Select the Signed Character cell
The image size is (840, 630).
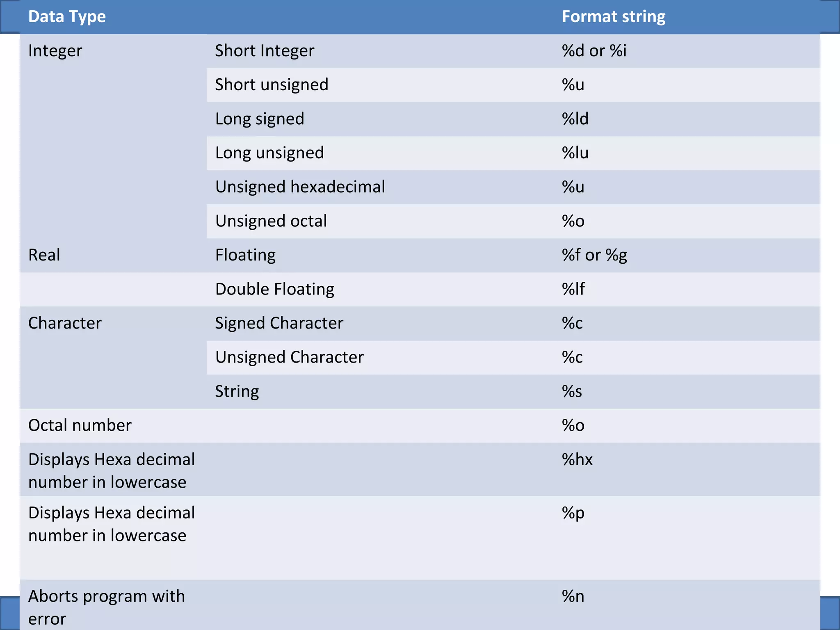[x=279, y=323]
